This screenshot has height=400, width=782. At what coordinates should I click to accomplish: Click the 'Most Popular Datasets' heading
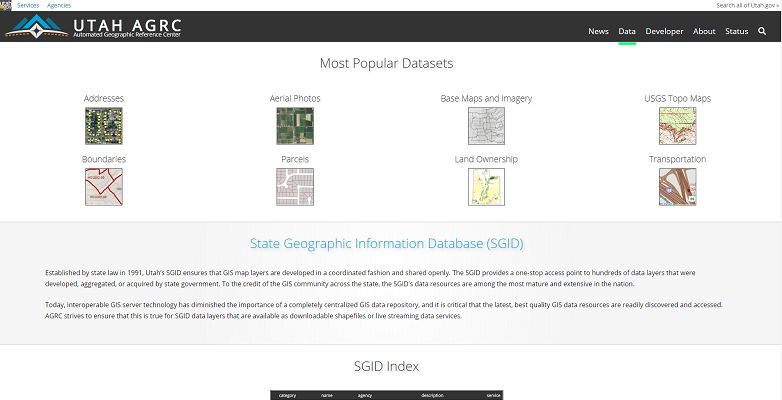(x=387, y=63)
